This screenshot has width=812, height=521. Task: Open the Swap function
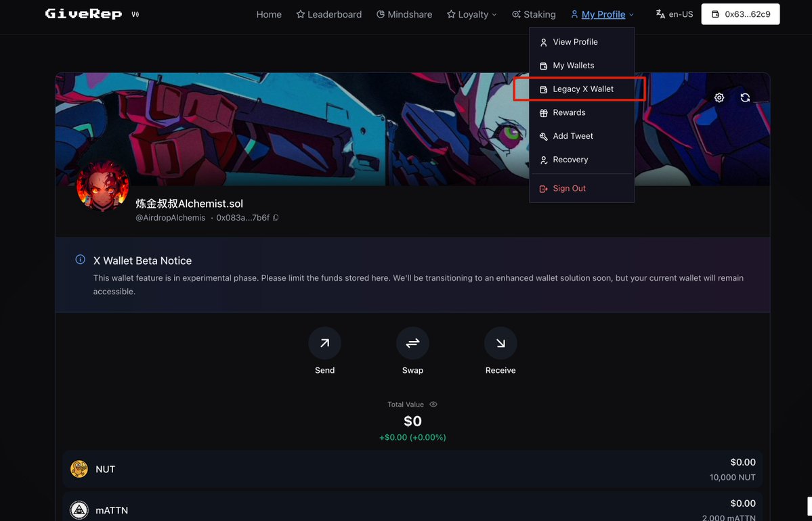(412, 343)
